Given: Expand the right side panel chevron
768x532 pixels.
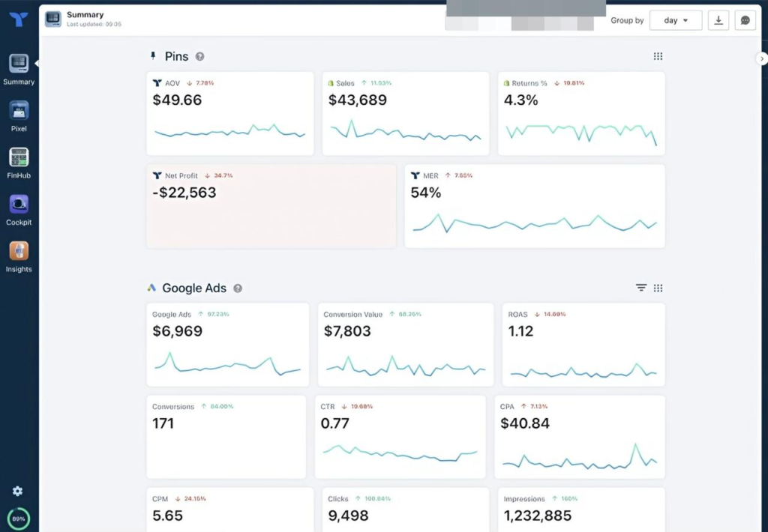Looking at the screenshot, I should click(x=762, y=58).
